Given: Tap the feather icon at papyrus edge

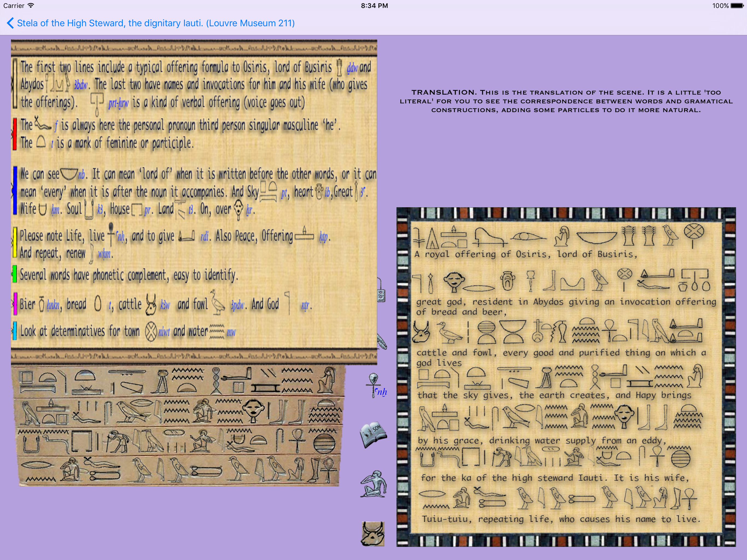Looking at the screenshot, I should coord(382,342).
